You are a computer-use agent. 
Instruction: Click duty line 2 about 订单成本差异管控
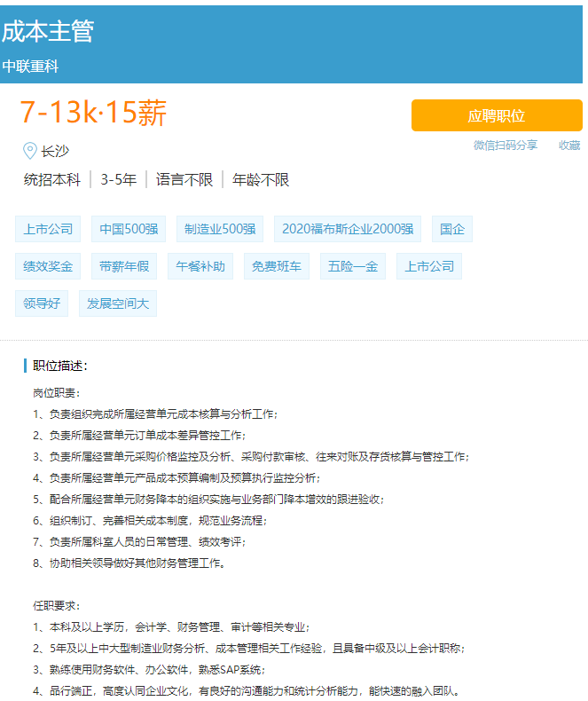[x=139, y=436]
